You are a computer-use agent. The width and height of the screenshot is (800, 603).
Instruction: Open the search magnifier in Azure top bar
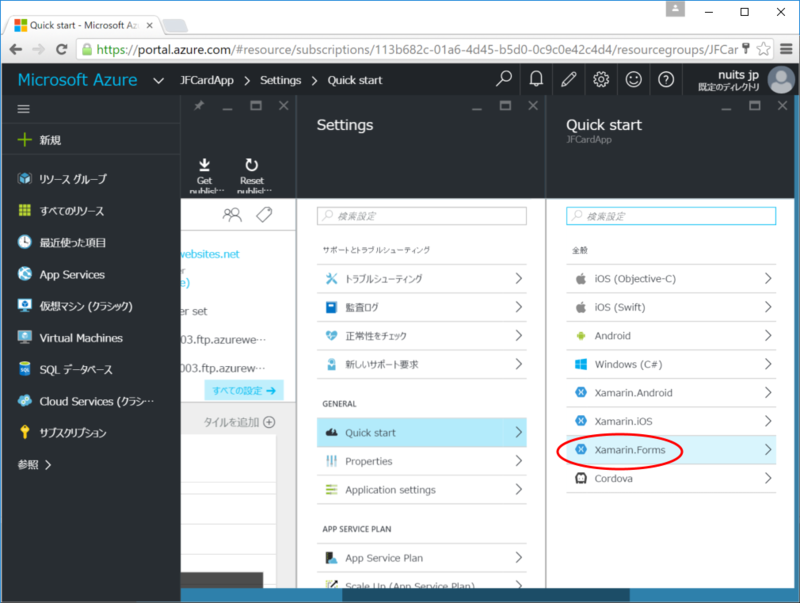(x=504, y=80)
